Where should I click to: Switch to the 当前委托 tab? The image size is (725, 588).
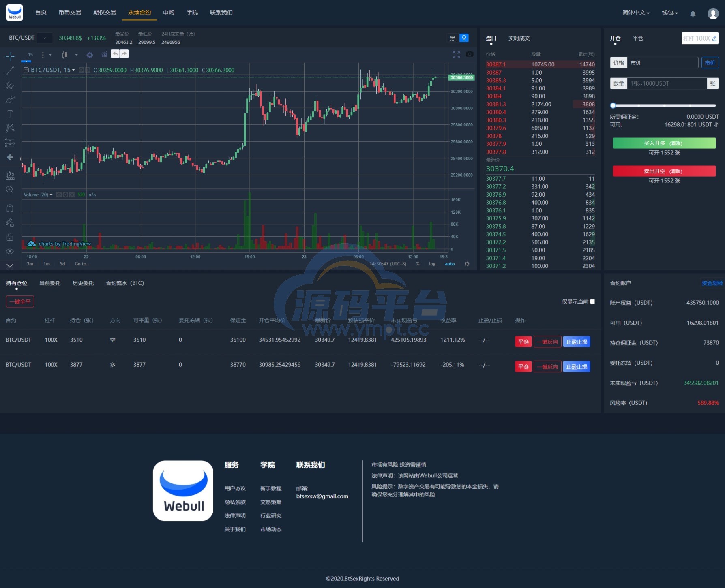pos(50,283)
